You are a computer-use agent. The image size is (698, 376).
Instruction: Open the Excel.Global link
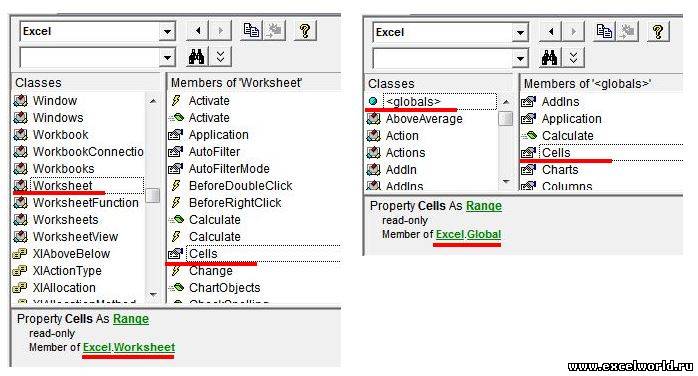pyautogui.click(x=468, y=234)
